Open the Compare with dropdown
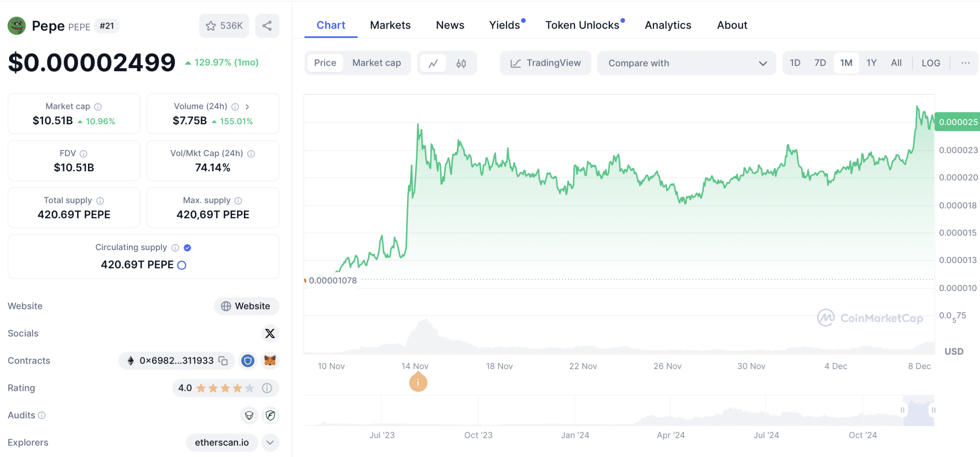This screenshot has height=457, width=980. coord(686,63)
